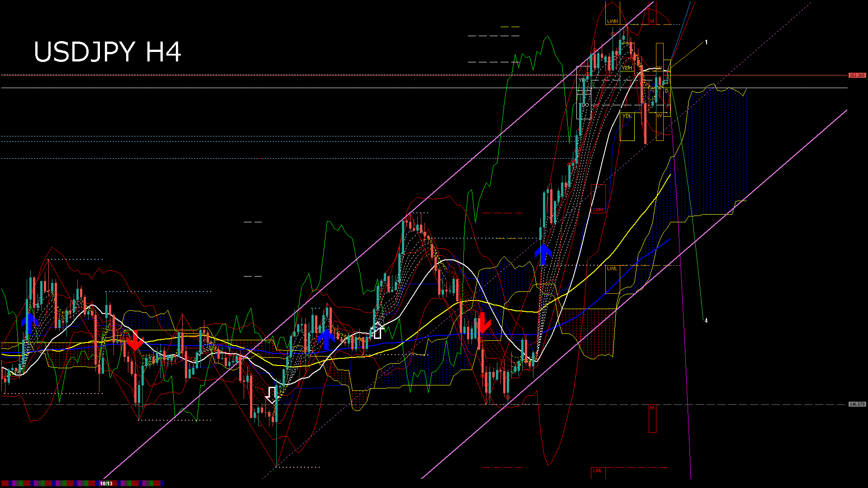Click the TDO white level label

tap(585, 105)
